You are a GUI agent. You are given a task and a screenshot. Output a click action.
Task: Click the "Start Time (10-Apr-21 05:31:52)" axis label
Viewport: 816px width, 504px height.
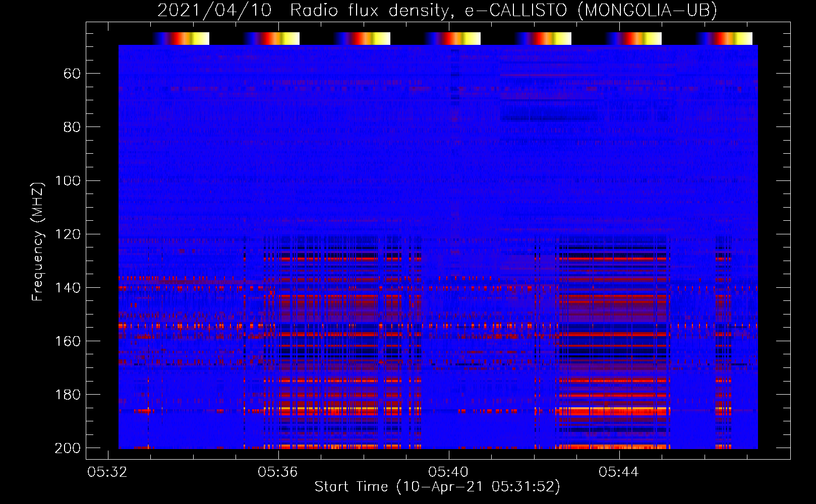click(x=437, y=487)
